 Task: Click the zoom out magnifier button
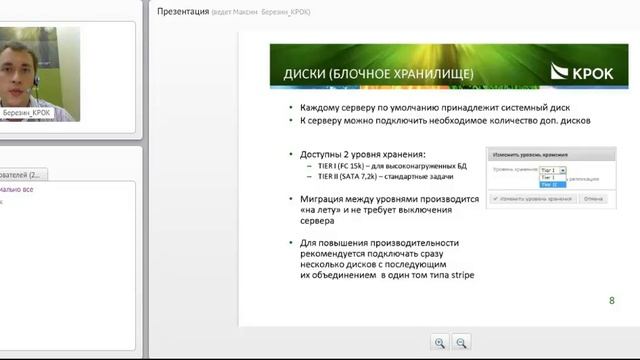461,342
